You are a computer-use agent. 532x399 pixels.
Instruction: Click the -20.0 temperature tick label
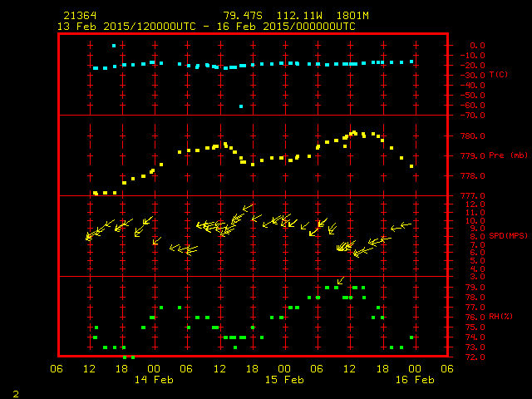point(473,65)
